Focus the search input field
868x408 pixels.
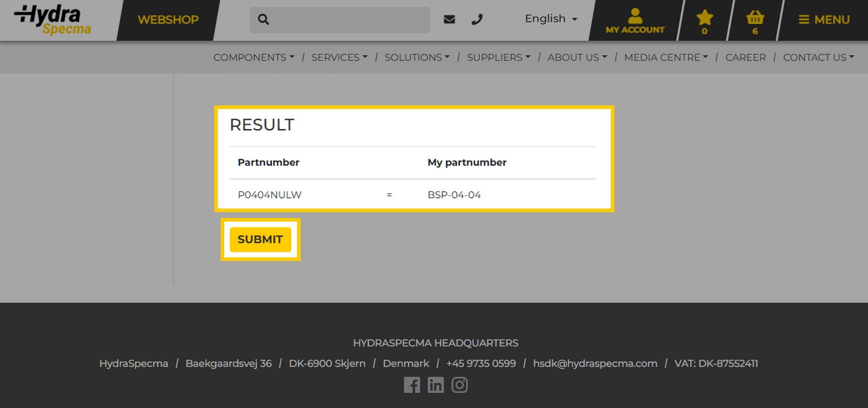point(348,19)
